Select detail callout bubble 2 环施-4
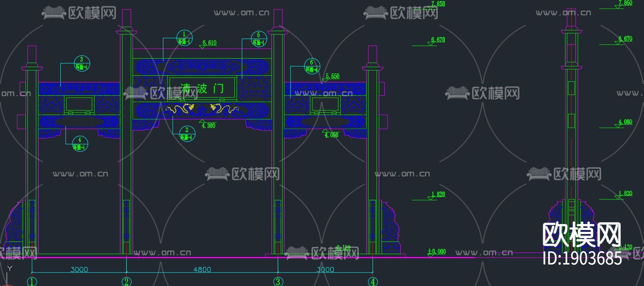The height and width of the screenshot is (286, 644). 187,134
